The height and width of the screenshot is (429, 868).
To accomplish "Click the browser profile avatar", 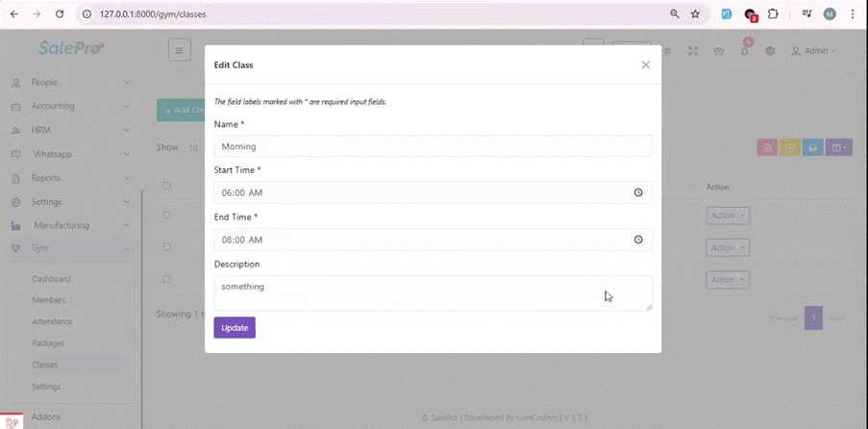I will click(830, 14).
